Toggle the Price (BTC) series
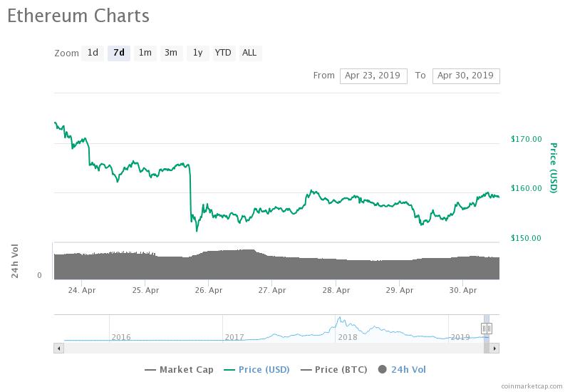This screenshot has width=570, height=392. click(x=334, y=370)
